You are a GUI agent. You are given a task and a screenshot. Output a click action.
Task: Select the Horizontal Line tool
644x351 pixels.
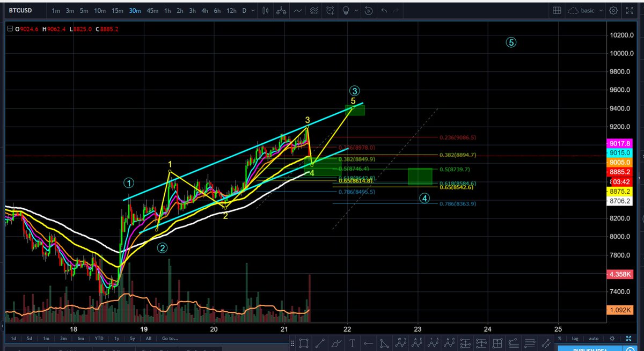[368, 342]
